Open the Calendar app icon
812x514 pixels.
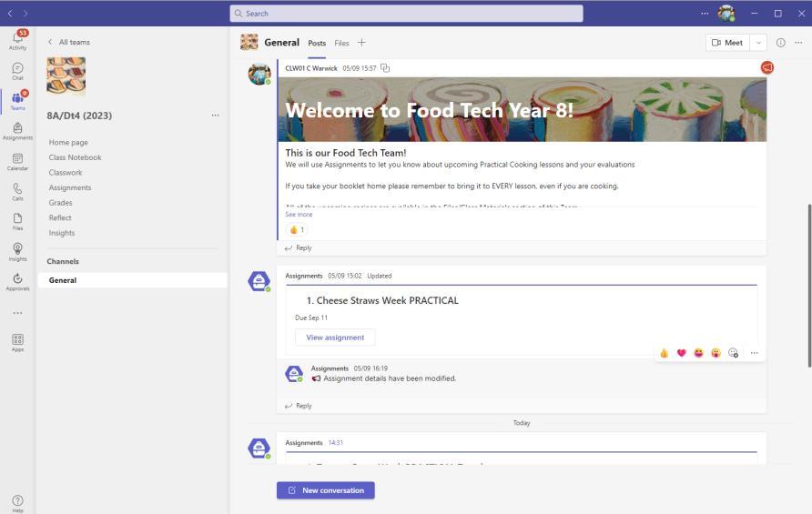[17, 162]
